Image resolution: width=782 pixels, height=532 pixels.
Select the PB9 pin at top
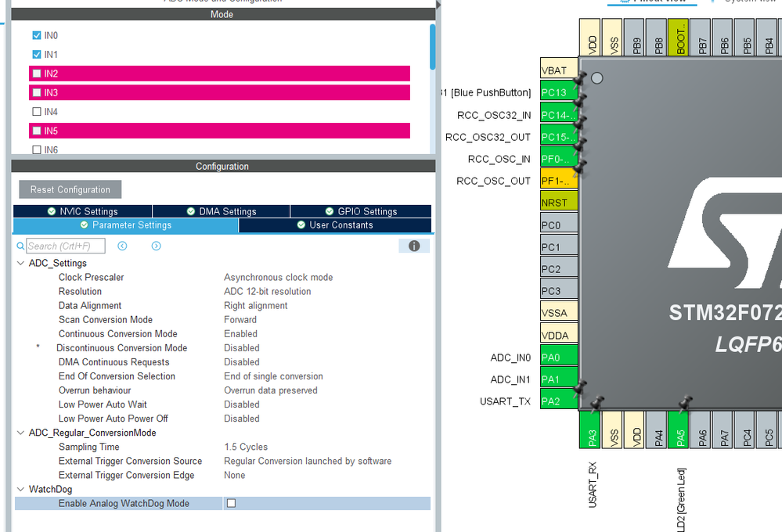(636, 38)
